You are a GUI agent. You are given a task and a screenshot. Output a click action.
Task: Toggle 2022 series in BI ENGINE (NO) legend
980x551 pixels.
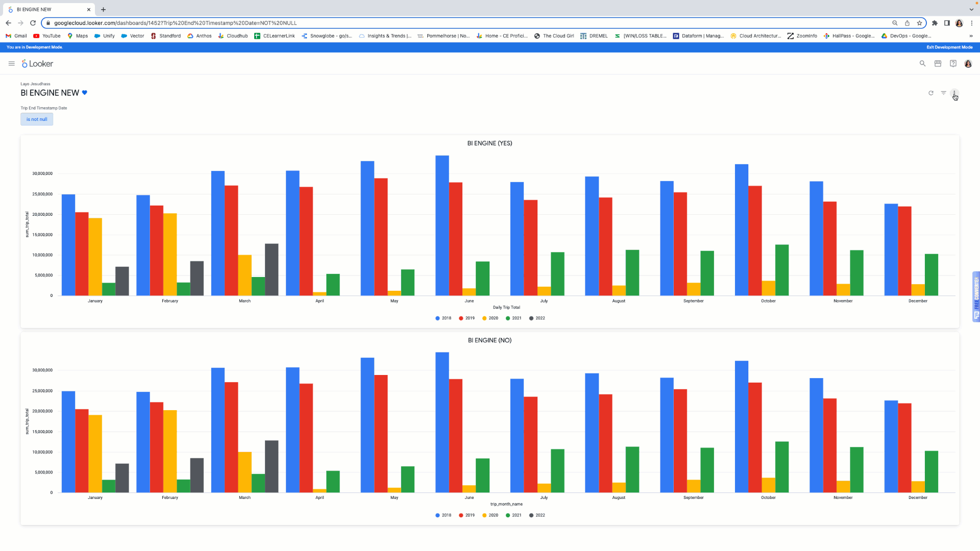point(537,515)
